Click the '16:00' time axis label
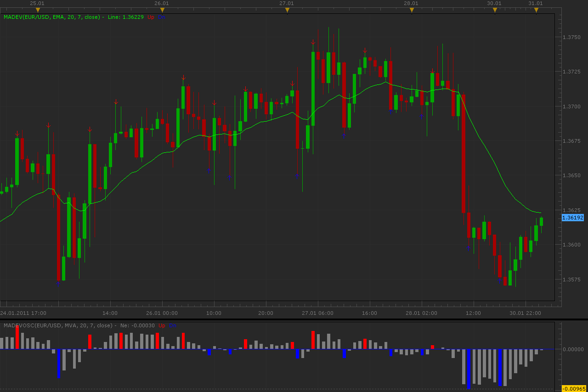The height and width of the screenshot is (392, 588). [x=369, y=313]
